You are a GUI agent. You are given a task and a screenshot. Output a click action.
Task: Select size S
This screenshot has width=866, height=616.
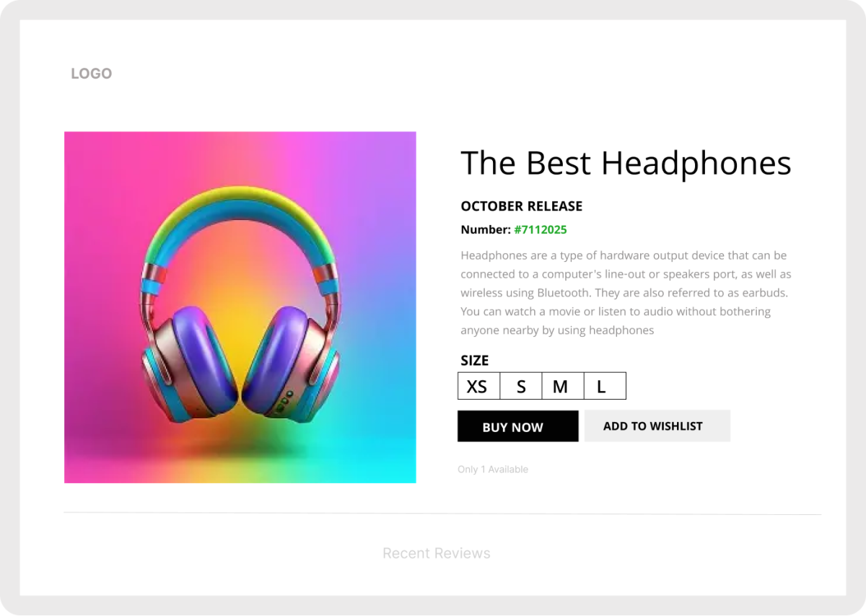(521, 386)
